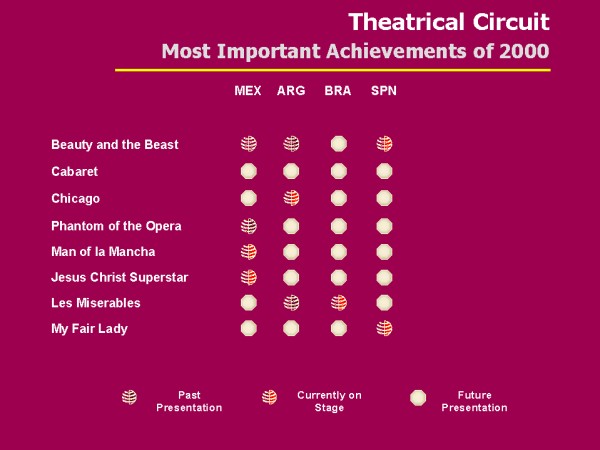This screenshot has width=600, height=450.
Task: Click the Beauty and the Beast MEX marker
Action: pos(248,144)
